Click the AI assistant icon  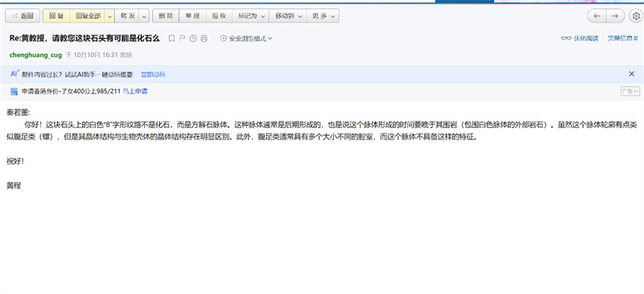(14, 74)
